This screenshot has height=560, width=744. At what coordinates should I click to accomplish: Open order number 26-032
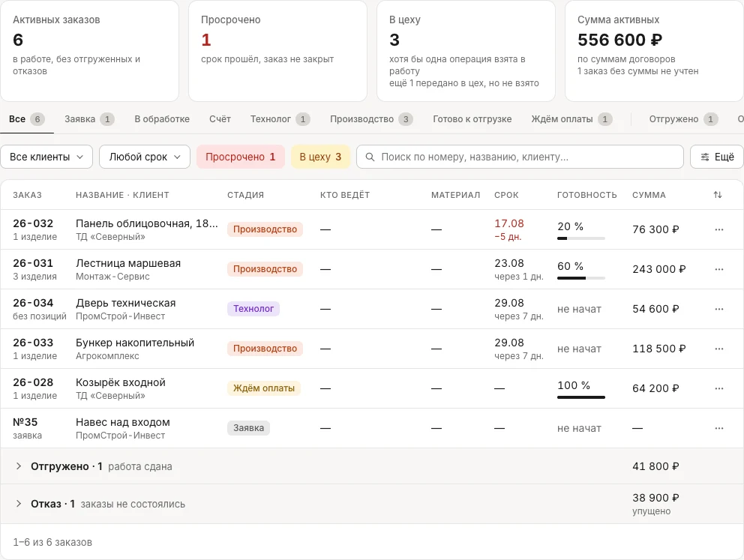[x=33, y=223]
